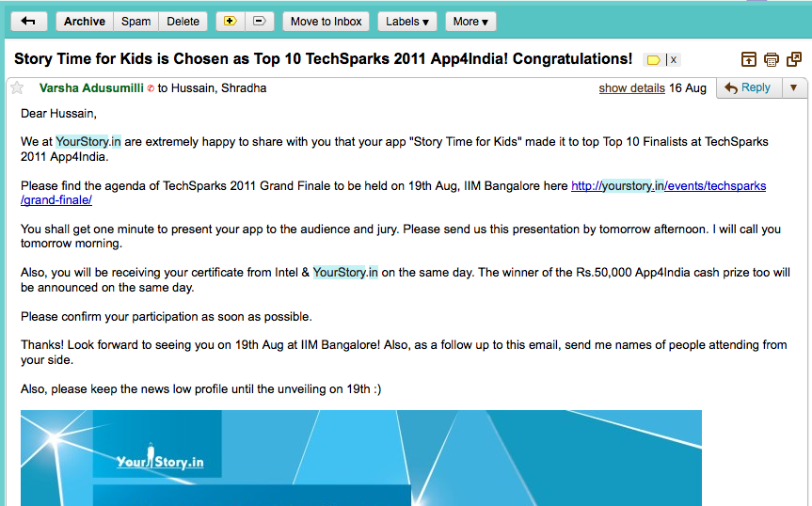Image resolution: width=812 pixels, height=506 pixels.
Task: Click the 16 Aug date
Action: pos(688,88)
